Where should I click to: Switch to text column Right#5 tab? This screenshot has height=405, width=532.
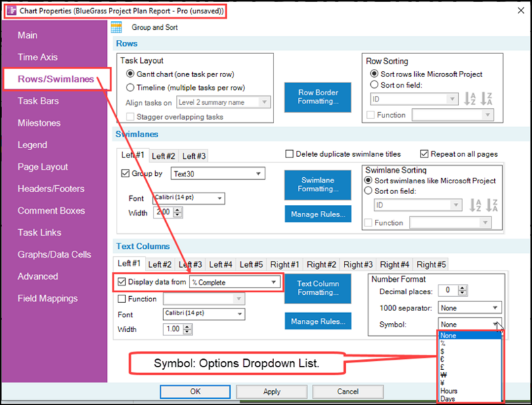431,264
